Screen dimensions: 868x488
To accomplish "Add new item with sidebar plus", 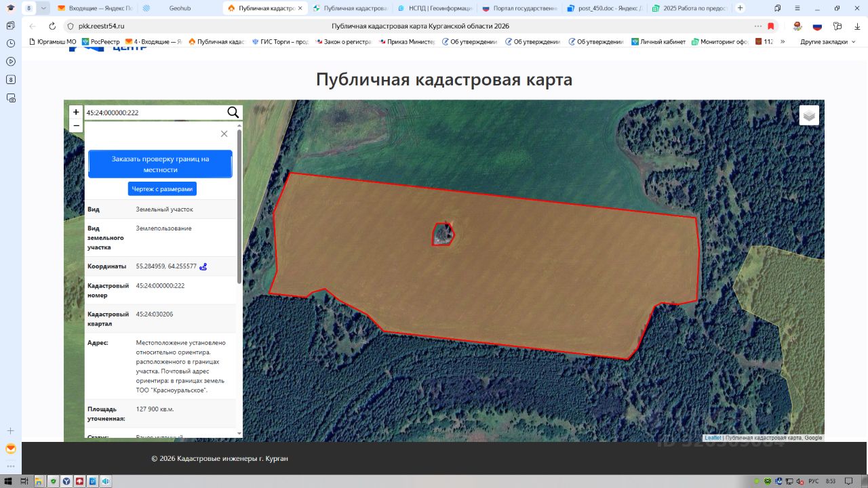I will [11, 430].
